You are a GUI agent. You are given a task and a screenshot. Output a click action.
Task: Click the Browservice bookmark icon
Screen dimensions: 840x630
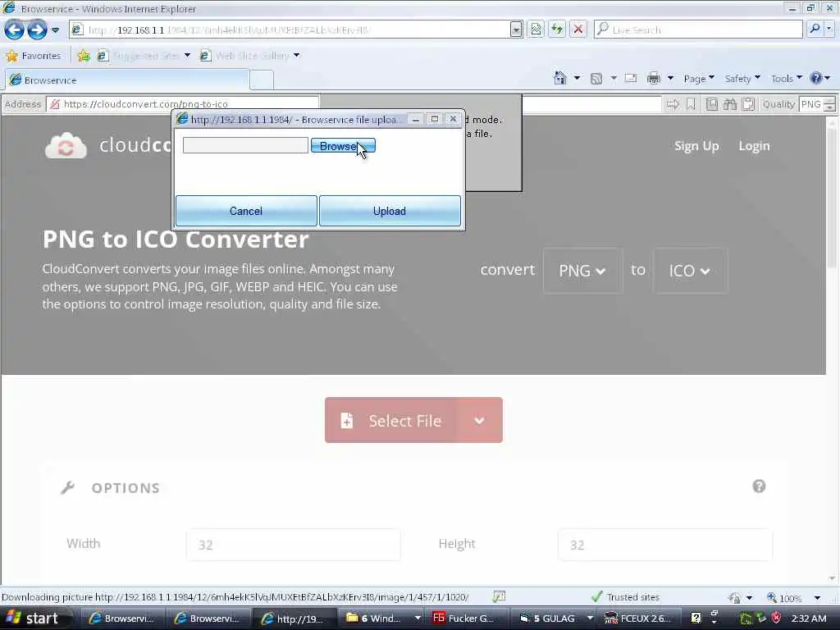[691, 104]
